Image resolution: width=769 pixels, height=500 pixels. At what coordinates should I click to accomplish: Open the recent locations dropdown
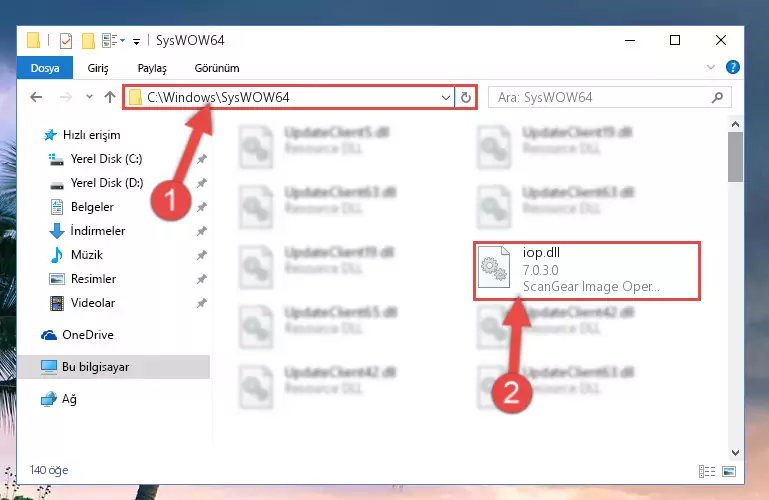pyautogui.click(x=89, y=97)
